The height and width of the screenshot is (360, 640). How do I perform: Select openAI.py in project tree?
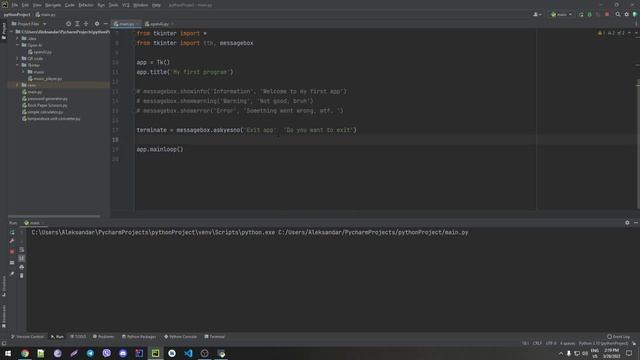[40, 52]
